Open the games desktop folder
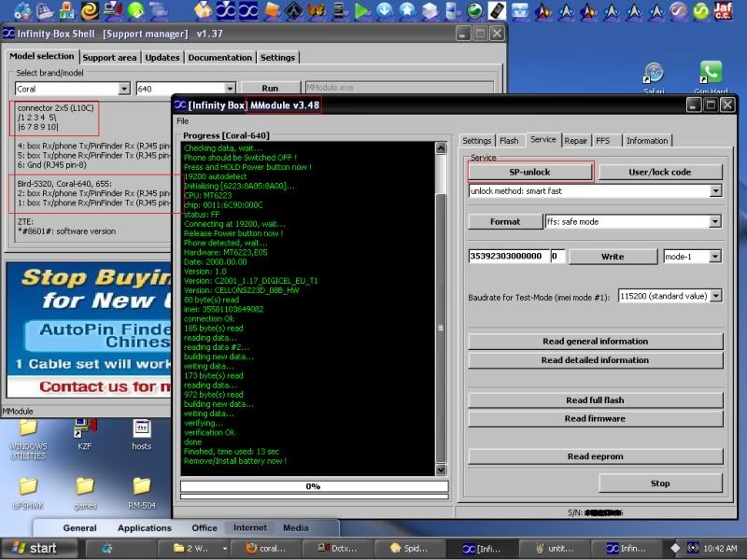 [x=85, y=494]
